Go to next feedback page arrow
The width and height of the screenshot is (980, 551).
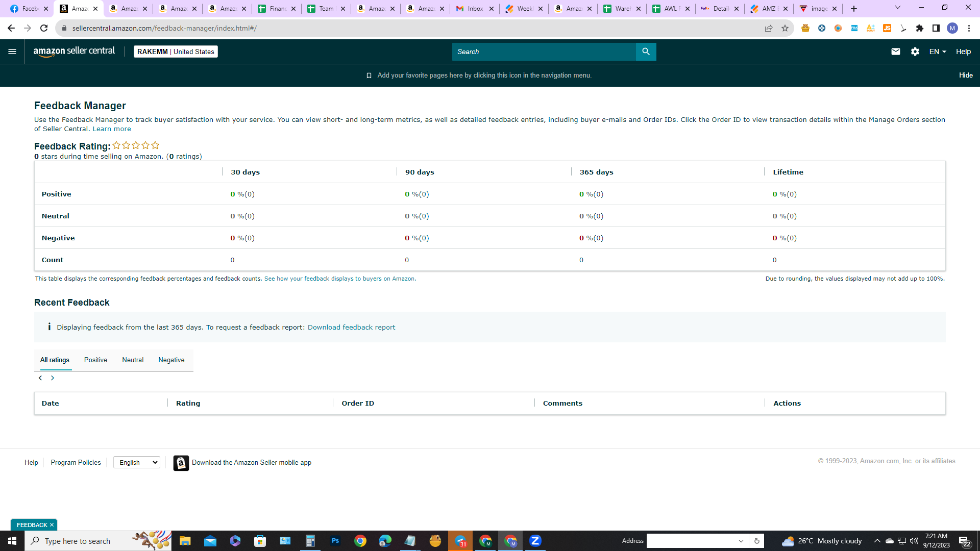53,378
